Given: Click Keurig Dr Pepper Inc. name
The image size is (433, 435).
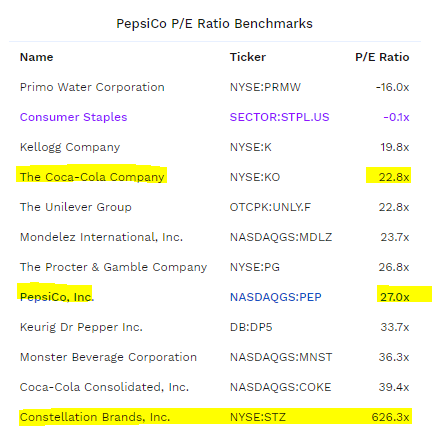Looking at the screenshot, I should coord(81,327).
